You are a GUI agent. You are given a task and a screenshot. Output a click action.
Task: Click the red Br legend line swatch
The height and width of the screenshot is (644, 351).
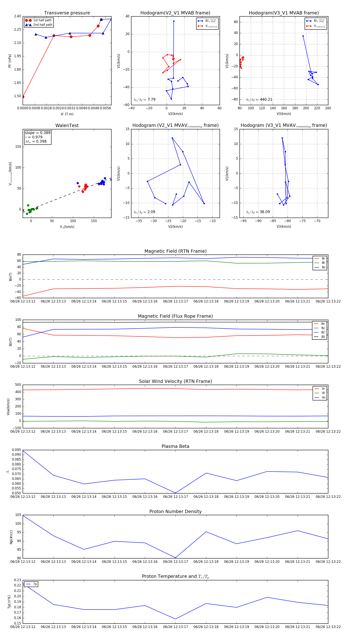(x=316, y=259)
